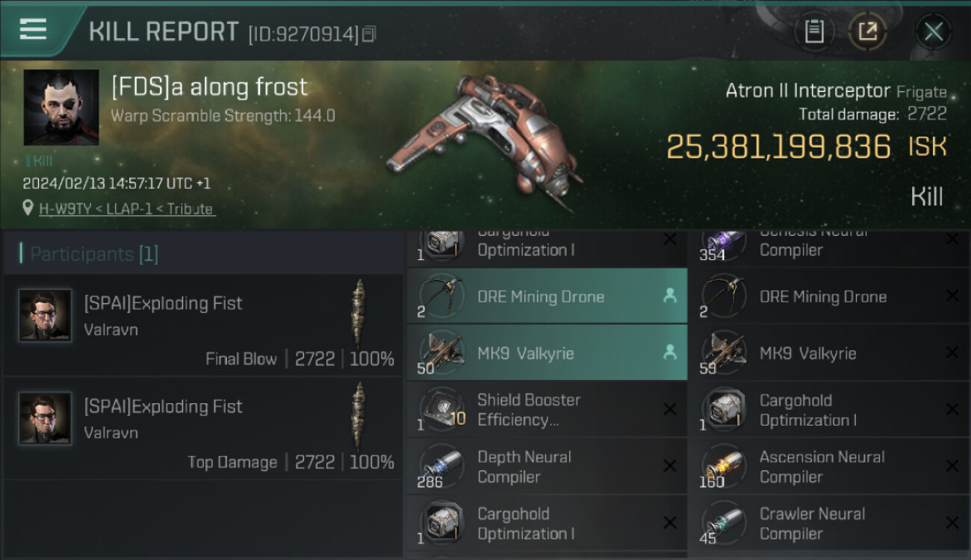View a along frost's portrait
Screen dimensions: 971x560
coord(61,108)
